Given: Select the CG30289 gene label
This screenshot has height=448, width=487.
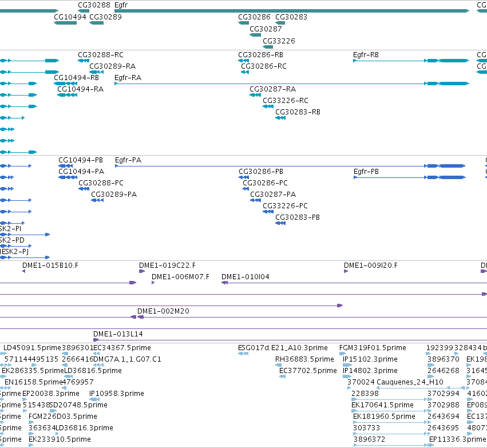Looking at the screenshot, I should point(105,17).
